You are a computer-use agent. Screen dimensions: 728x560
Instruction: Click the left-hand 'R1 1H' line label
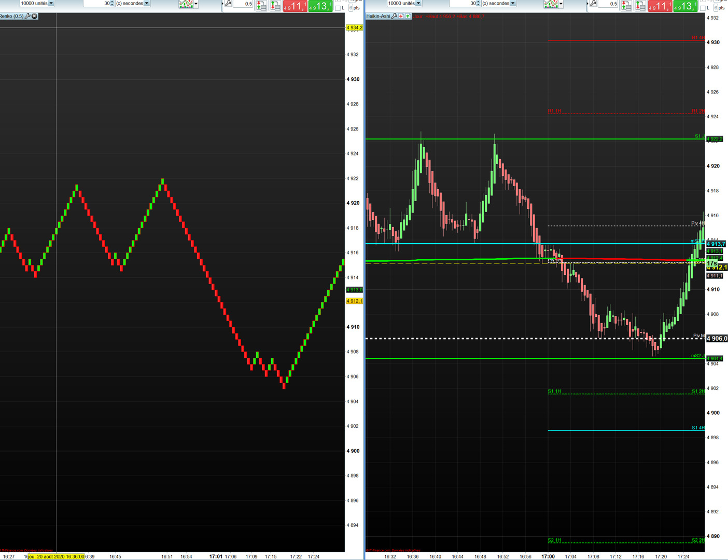click(x=554, y=111)
